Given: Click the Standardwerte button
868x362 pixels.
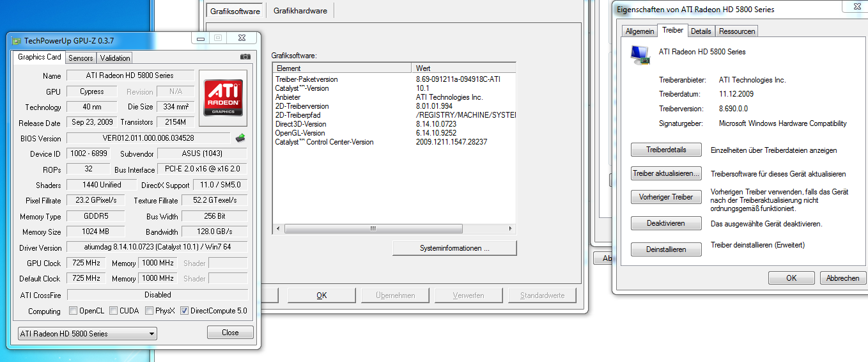Looking at the screenshot, I should click(x=542, y=295).
